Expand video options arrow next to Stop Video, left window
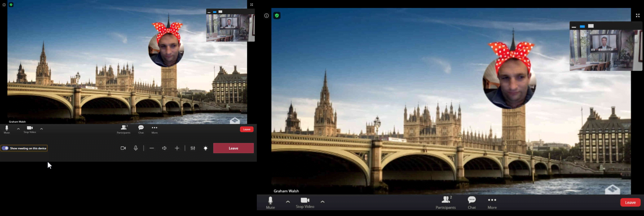644x216 pixels. [x=42, y=129]
